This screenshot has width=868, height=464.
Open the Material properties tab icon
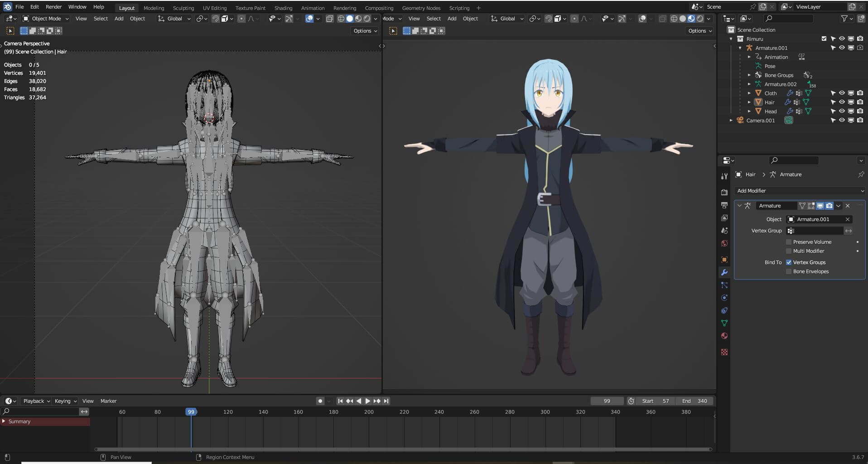click(x=724, y=336)
